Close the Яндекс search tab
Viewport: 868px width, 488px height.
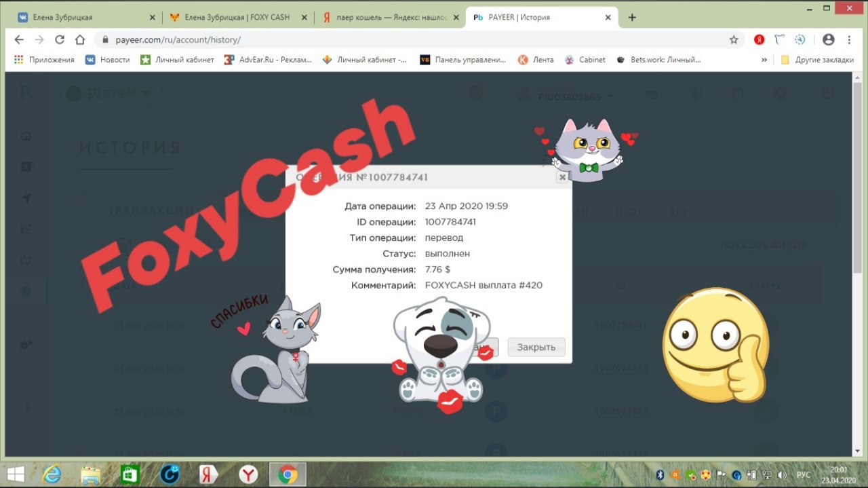point(455,18)
